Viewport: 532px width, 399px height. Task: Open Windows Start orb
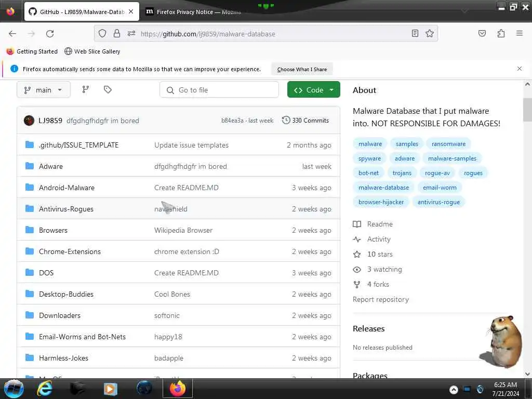point(14,389)
